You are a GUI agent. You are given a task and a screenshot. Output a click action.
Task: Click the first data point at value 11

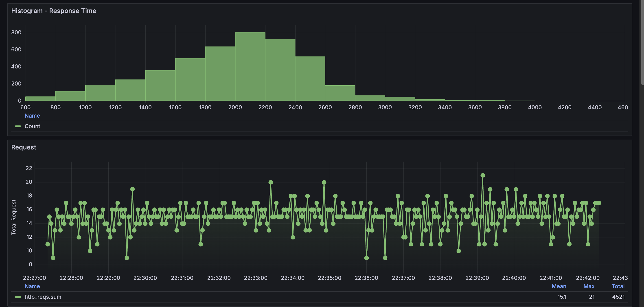pos(48,244)
